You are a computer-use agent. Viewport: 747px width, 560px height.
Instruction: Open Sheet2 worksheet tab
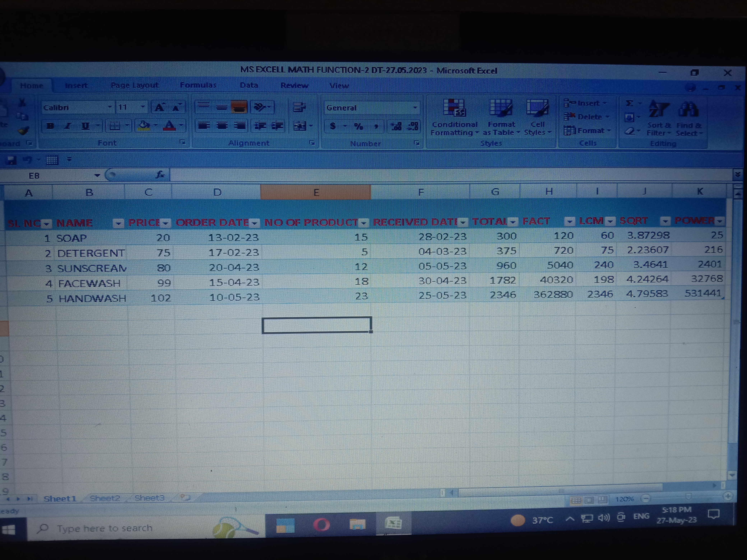coord(105,498)
